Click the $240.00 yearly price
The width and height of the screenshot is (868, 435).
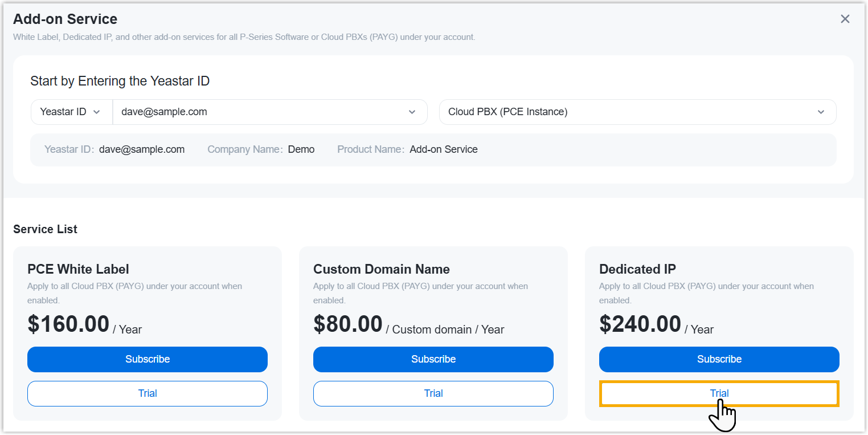tap(640, 324)
